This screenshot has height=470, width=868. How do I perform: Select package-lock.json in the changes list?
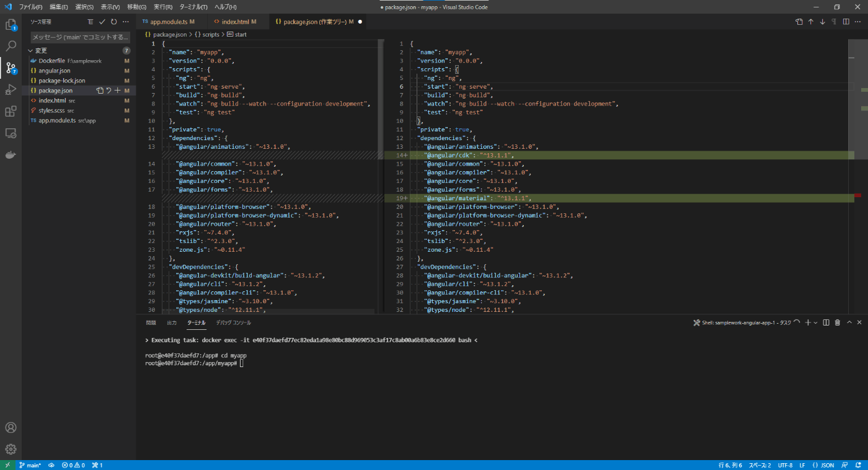(79, 81)
